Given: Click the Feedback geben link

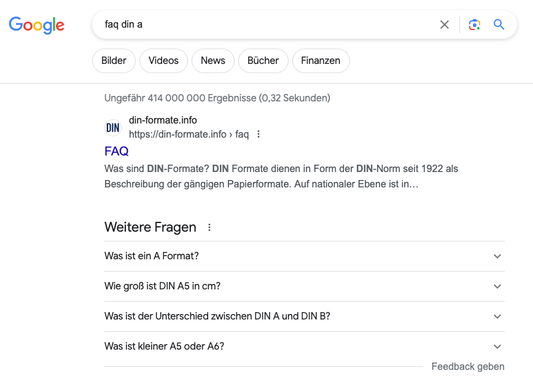Looking at the screenshot, I should click(467, 367).
